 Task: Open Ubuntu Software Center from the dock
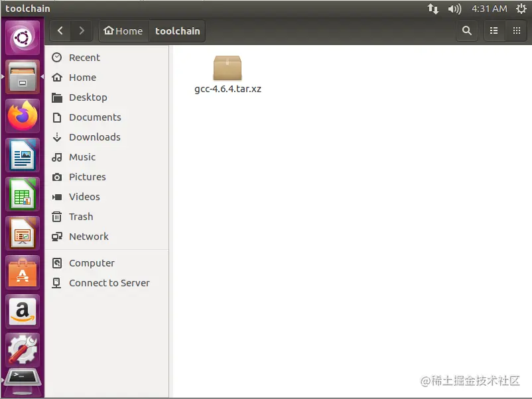(23, 272)
